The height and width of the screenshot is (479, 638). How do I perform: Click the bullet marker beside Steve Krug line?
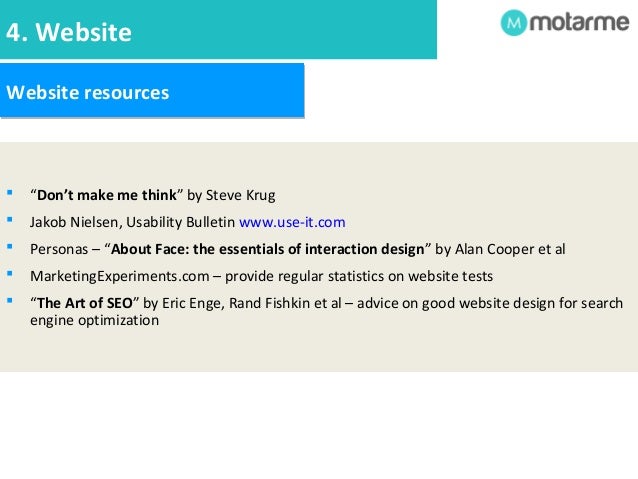pyautogui.click(x=10, y=192)
